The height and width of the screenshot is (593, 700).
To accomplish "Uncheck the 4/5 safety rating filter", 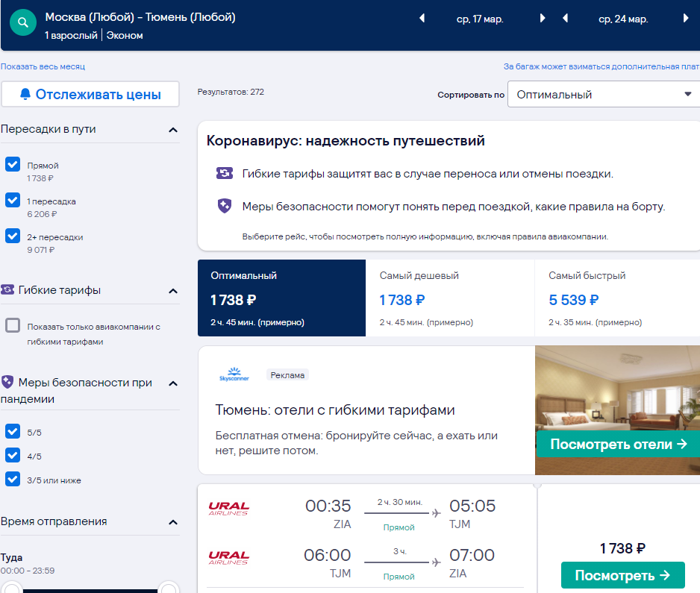I will pyautogui.click(x=13, y=455).
